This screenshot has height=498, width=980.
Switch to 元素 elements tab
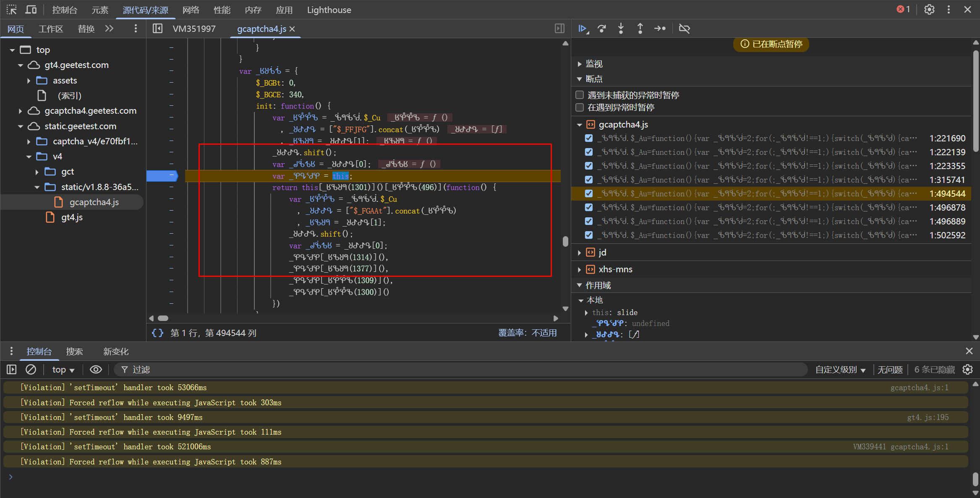[x=100, y=10]
